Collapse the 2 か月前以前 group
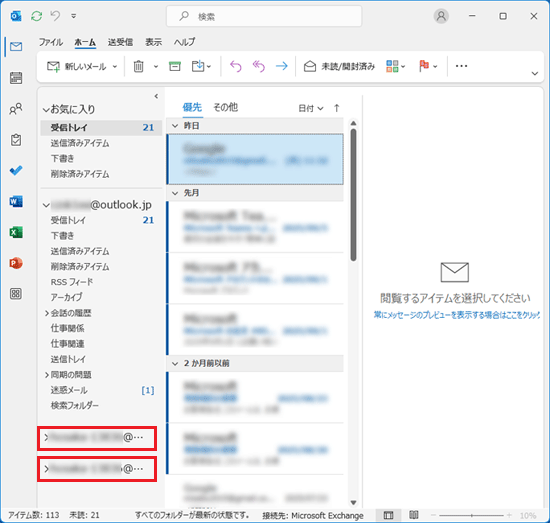The width and height of the screenshot is (550, 523). (x=175, y=363)
